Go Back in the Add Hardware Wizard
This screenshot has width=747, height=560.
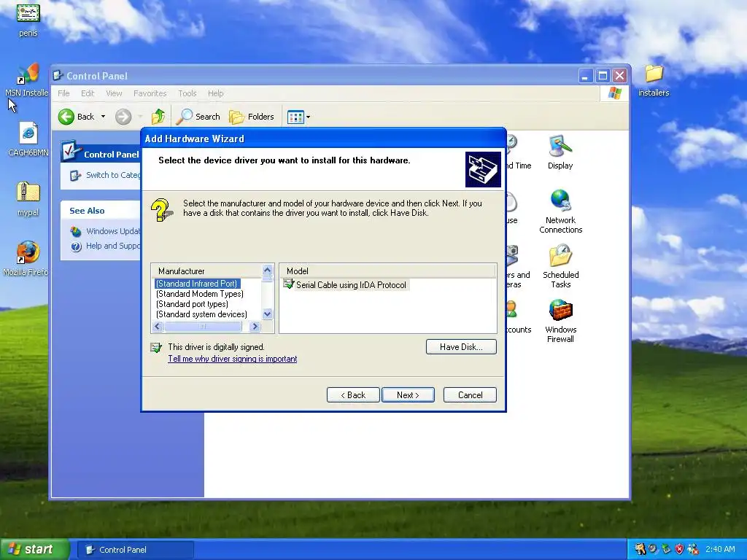pyautogui.click(x=353, y=395)
